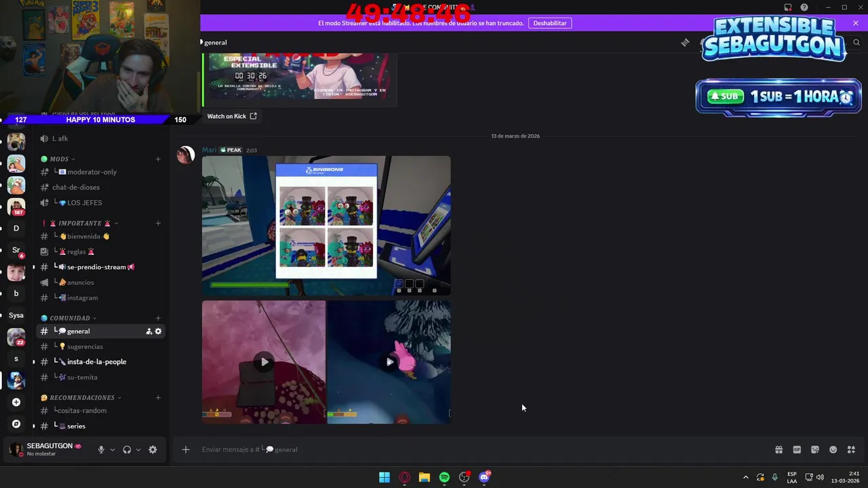The image size is (868, 488).
Task: Open the cositas-random channel
Action: 100,411
